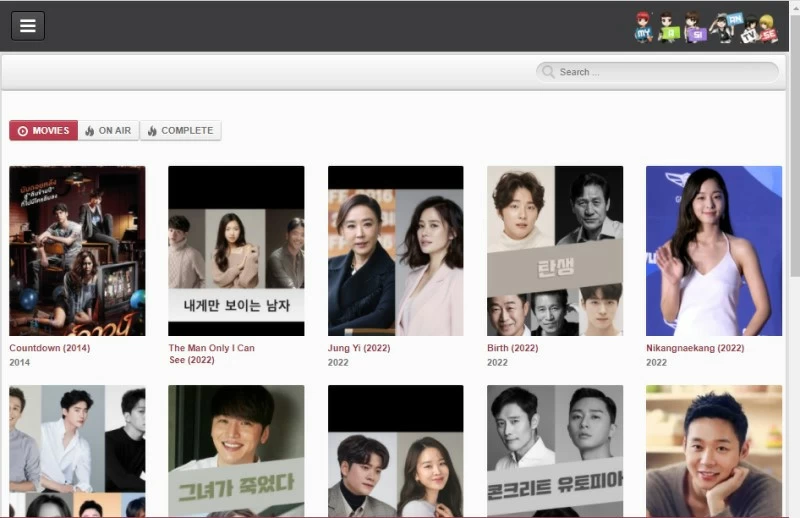Click the magnifying glass search icon
This screenshot has width=800, height=518.
tap(548, 72)
